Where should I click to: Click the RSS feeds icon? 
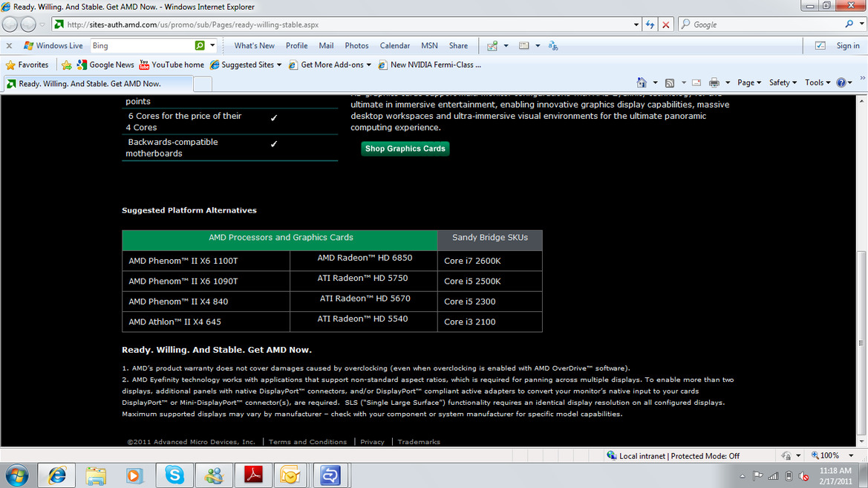click(670, 82)
